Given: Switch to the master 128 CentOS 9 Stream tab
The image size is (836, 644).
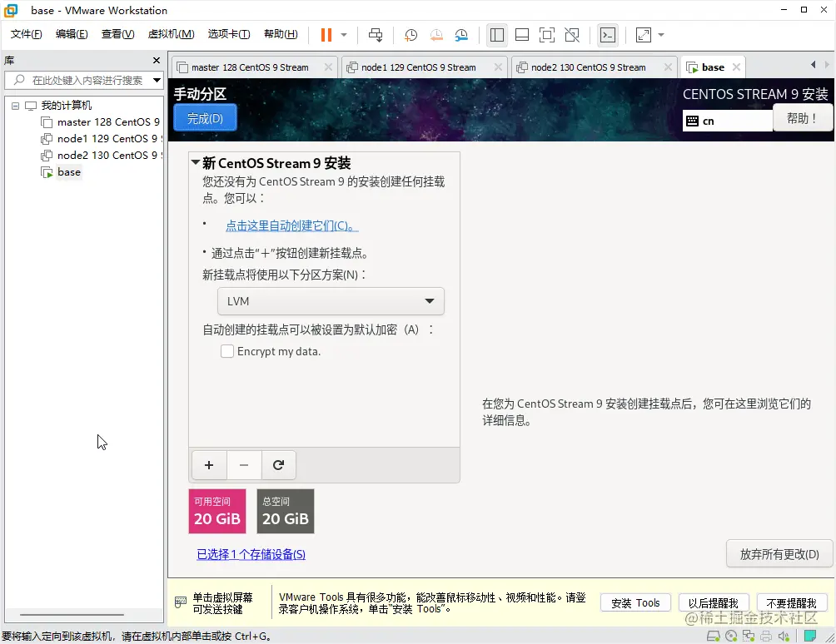Looking at the screenshot, I should 250,67.
